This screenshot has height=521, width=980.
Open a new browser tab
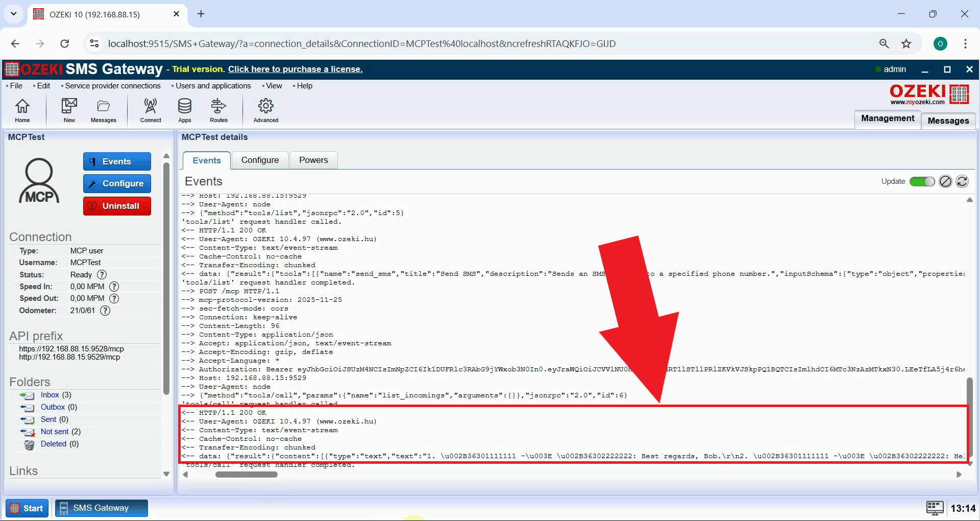(201, 14)
